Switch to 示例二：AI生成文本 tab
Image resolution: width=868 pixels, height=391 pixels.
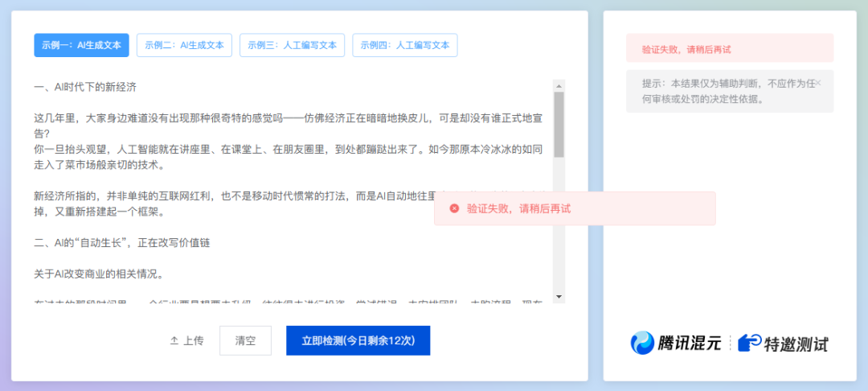184,45
